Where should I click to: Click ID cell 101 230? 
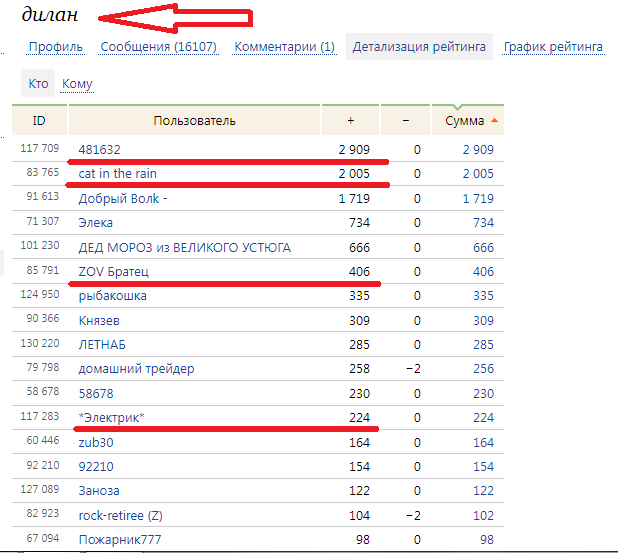(x=39, y=245)
